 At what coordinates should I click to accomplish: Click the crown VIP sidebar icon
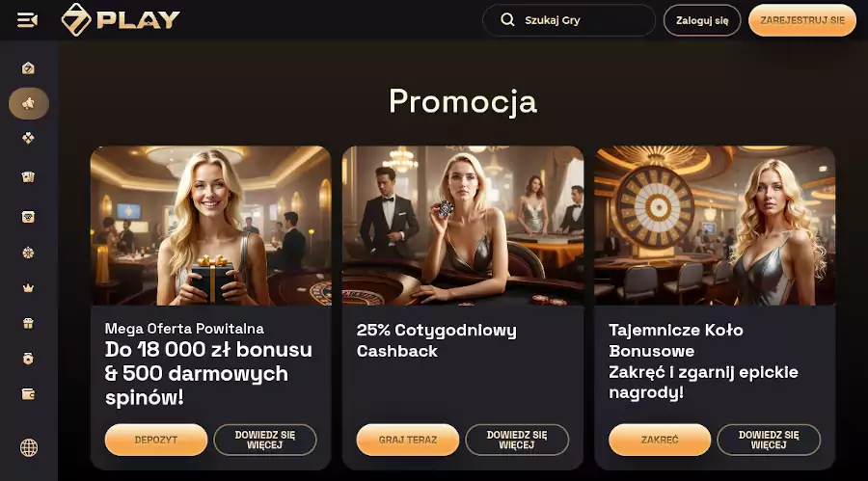tap(28, 288)
